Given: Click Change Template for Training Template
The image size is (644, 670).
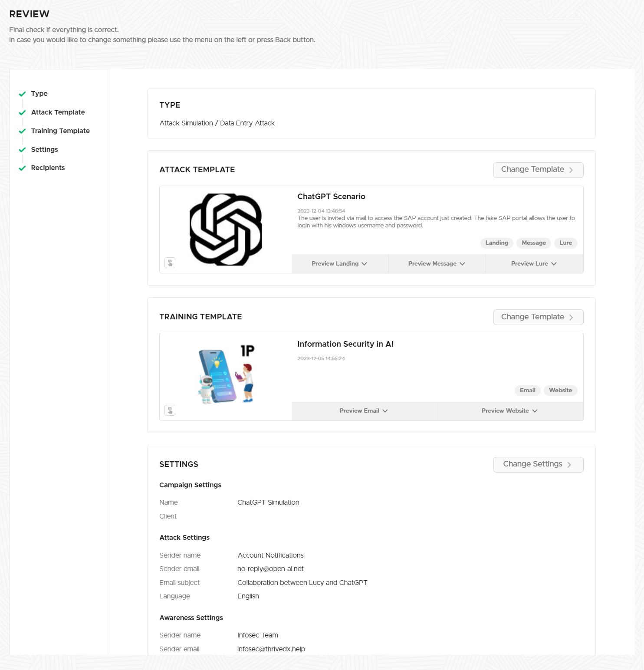Looking at the screenshot, I should 538,317.
